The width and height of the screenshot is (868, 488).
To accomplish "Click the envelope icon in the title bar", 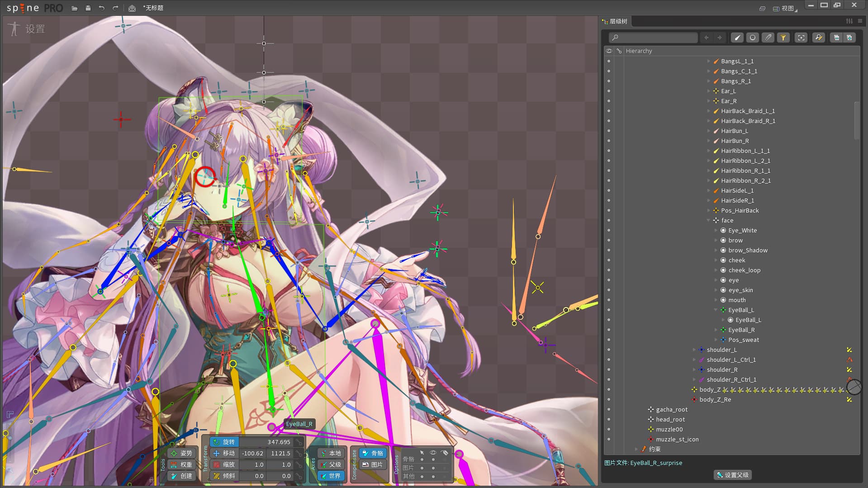I will click(x=132, y=8).
